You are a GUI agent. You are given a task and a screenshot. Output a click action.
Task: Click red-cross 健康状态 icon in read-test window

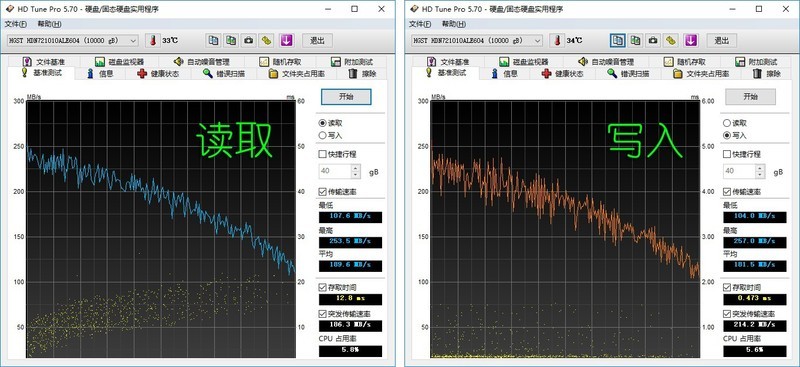(x=142, y=74)
